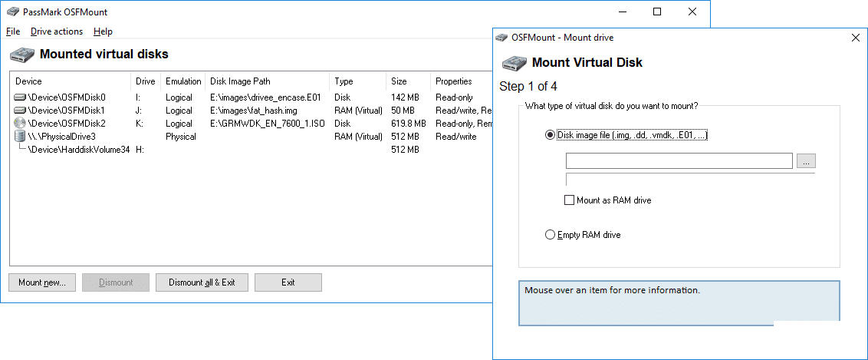Click drive letter J: cell
The width and height of the screenshot is (868, 360).
[x=138, y=111]
